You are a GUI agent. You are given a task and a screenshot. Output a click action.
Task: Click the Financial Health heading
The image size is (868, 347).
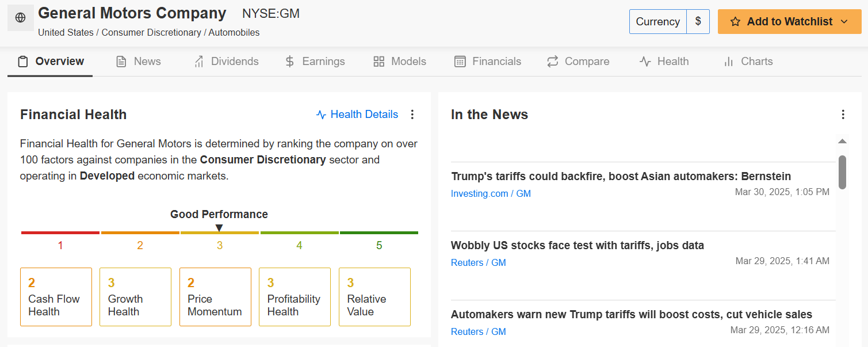coord(74,115)
